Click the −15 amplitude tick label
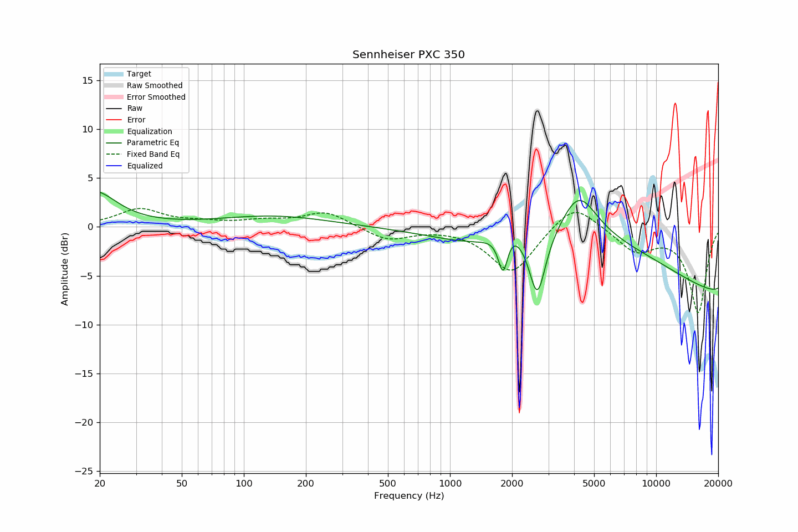Image resolution: width=798 pixels, height=532 pixels. coord(85,374)
